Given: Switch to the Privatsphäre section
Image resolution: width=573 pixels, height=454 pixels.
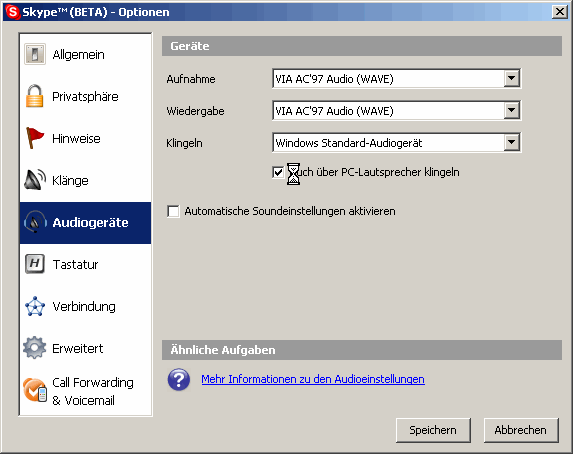Looking at the screenshot, I should coord(86,97).
